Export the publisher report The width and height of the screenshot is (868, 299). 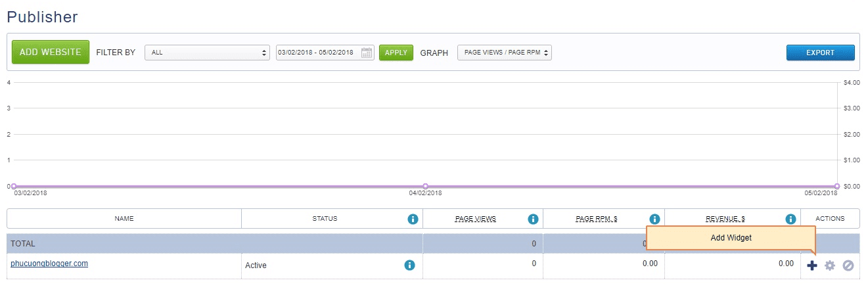[821, 53]
